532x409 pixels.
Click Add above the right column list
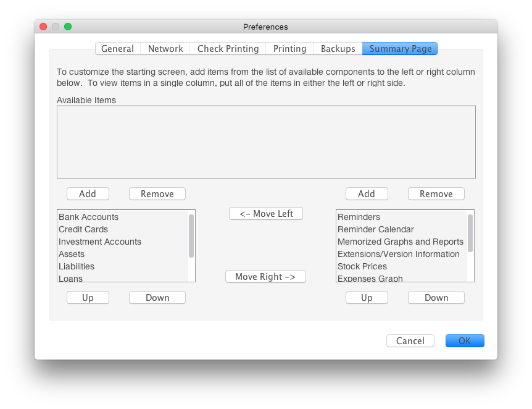(367, 193)
